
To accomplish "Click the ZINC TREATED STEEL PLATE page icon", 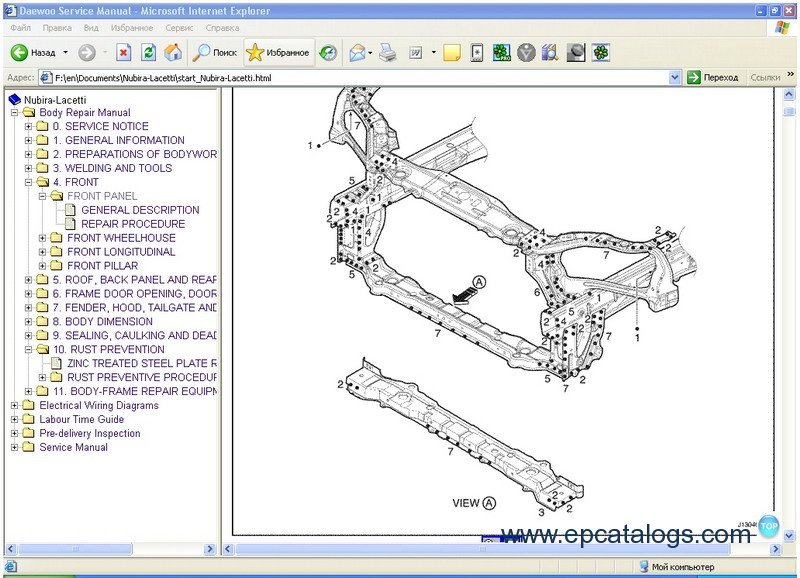I will (56, 363).
